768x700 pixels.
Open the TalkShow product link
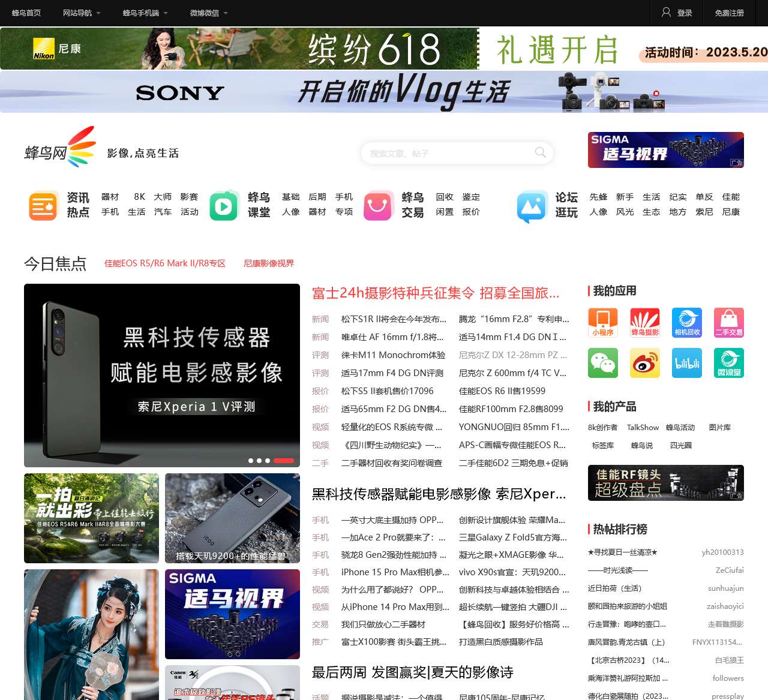click(643, 428)
